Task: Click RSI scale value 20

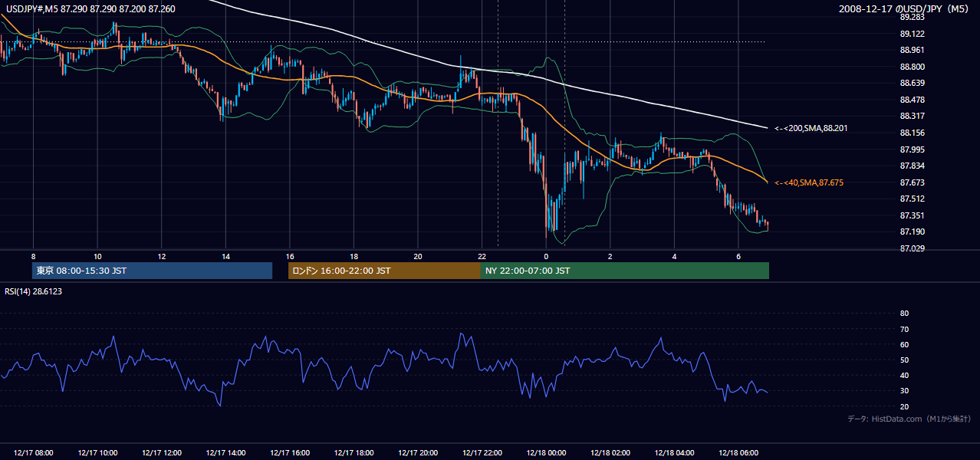Action: 904,406
